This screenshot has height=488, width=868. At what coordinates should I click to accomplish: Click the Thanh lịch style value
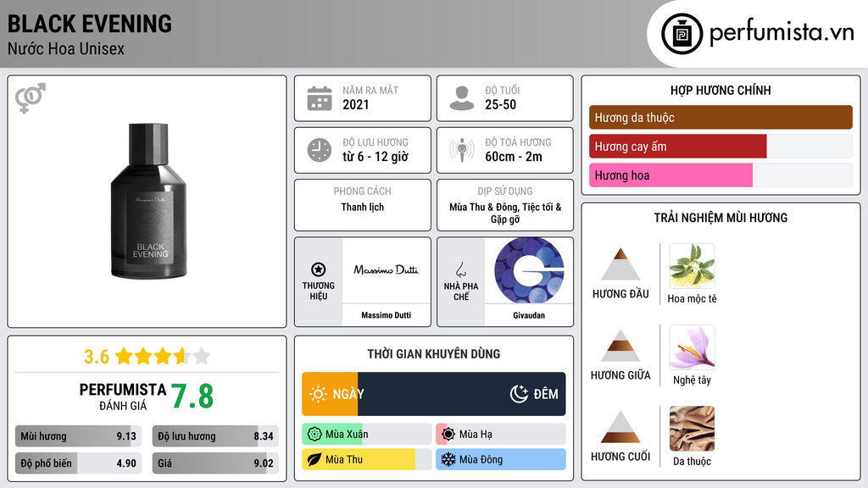tap(362, 207)
